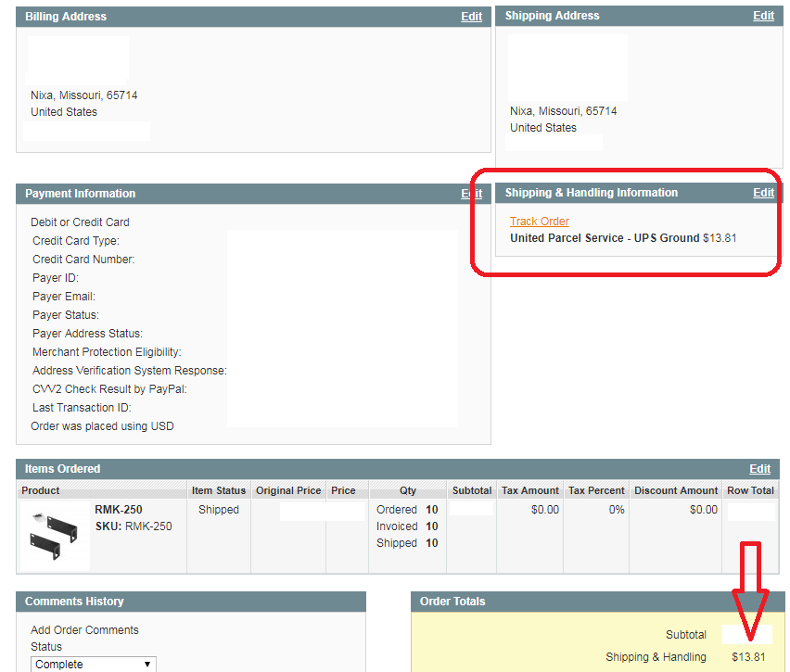Viewport: 790px width, 672px height.
Task: Edit Shipping & Handling Information
Action: [x=763, y=193]
